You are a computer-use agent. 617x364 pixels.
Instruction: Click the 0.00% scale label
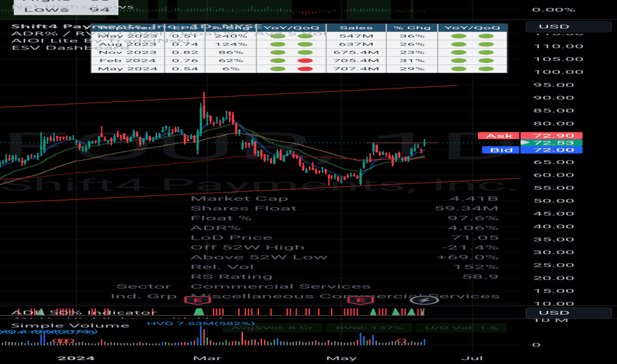553,10
